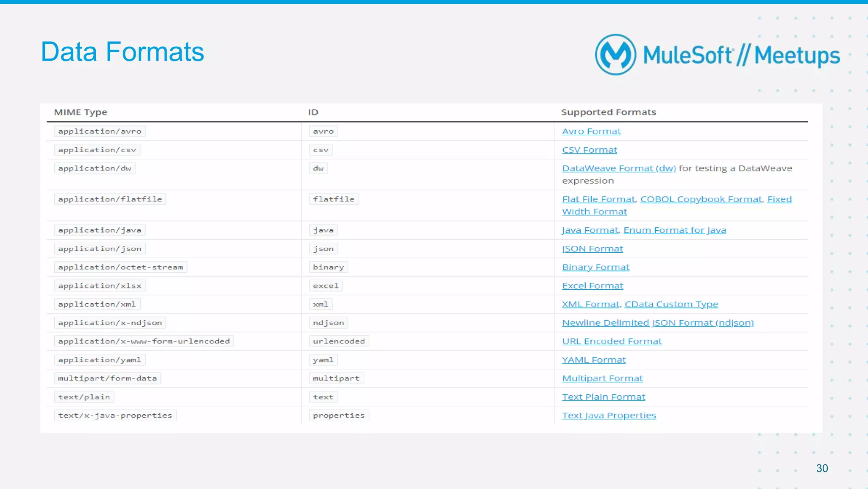868x489 pixels.
Task: Open the Binary Format link
Action: click(595, 267)
